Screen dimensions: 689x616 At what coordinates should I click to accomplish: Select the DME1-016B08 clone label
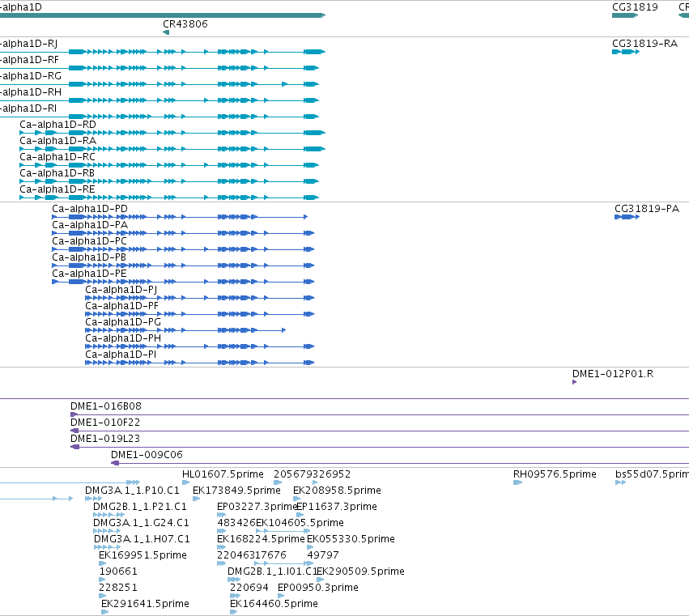click(106, 406)
